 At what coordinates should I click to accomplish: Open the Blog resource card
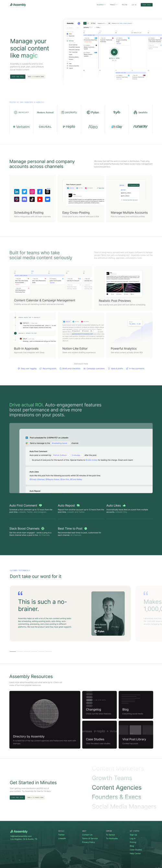pos(136,705)
